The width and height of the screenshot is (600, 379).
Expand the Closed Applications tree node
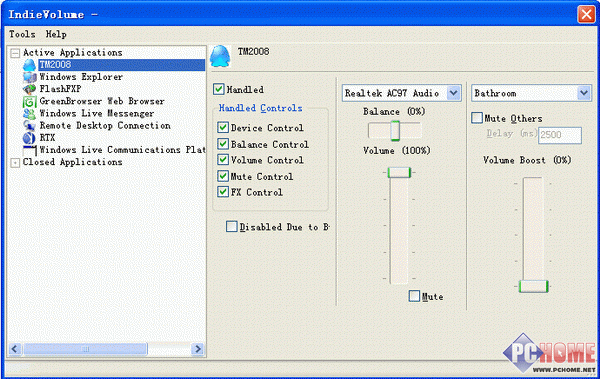point(15,163)
